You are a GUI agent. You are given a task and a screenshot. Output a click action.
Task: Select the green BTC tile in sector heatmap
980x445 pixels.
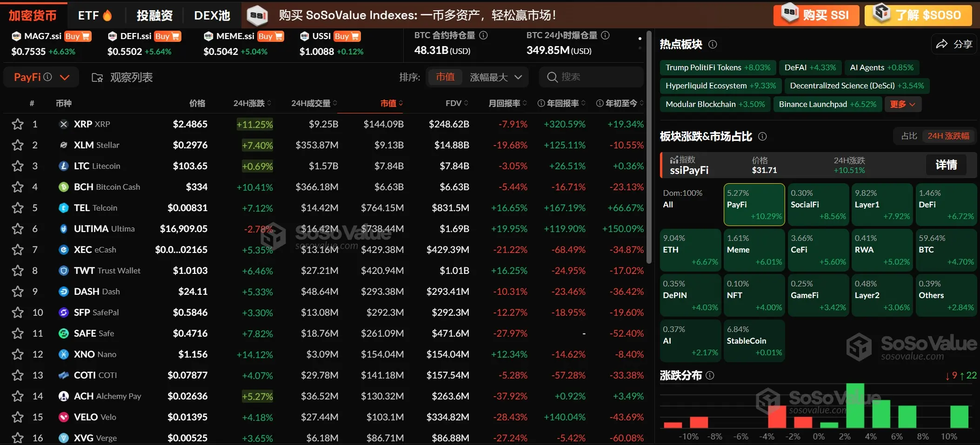[947, 250]
